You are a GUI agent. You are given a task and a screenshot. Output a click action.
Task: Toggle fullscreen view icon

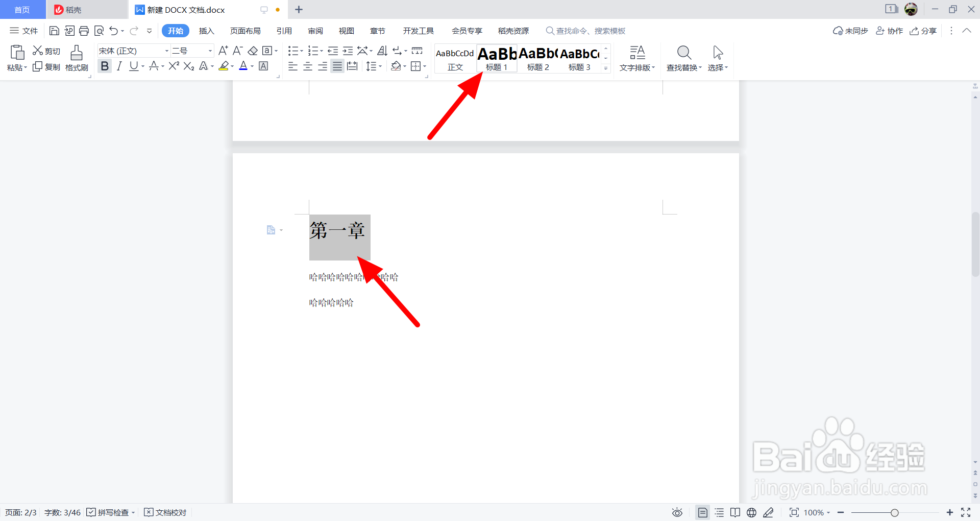[966, 512]
